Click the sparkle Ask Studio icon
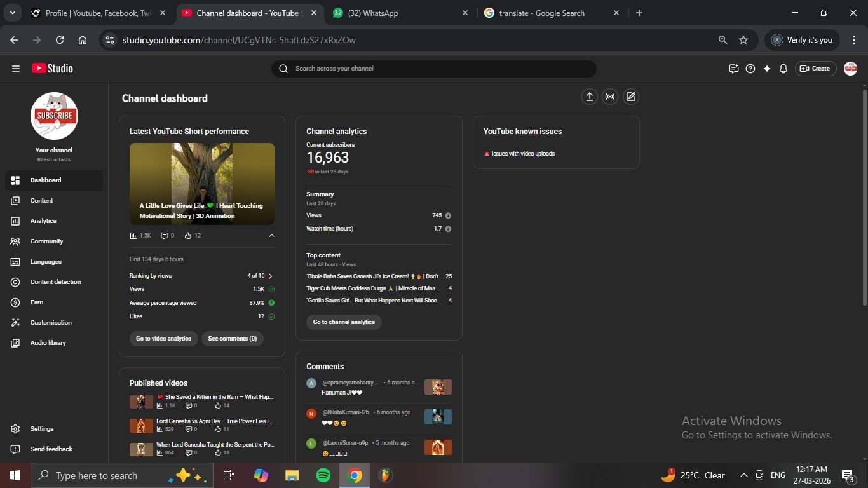868x488 pixels. coord(767,69)
